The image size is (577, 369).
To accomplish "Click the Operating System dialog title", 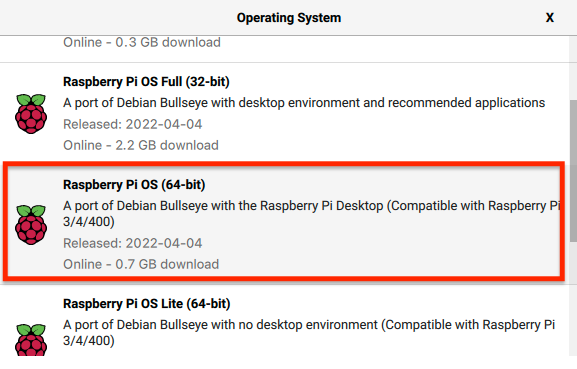I will click(289, 18).
